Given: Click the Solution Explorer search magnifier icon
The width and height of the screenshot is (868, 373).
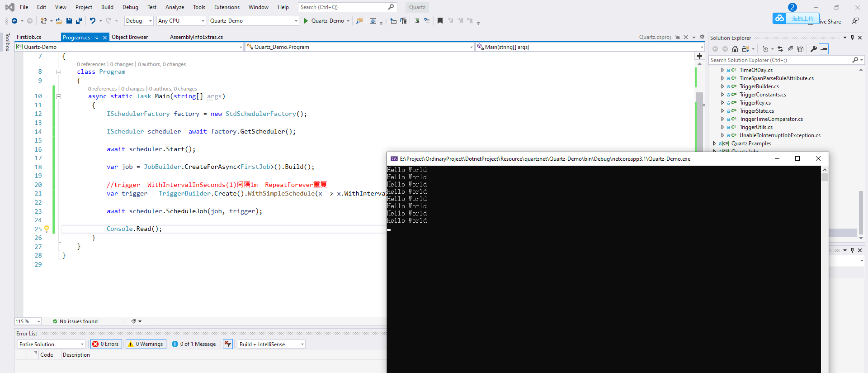Looking at the screenshot, I should point(855,60).
